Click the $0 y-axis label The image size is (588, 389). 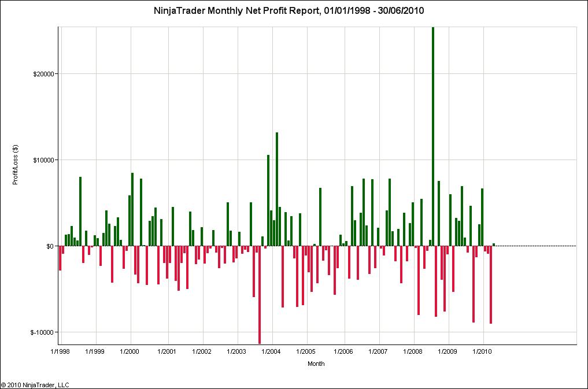point(50,246)
